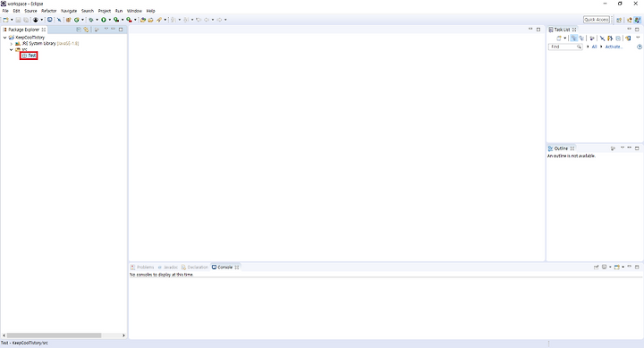Click the External Tools run icon
Image resolution: width=644 pixels, height=348 pixels.
pos(129,20)
